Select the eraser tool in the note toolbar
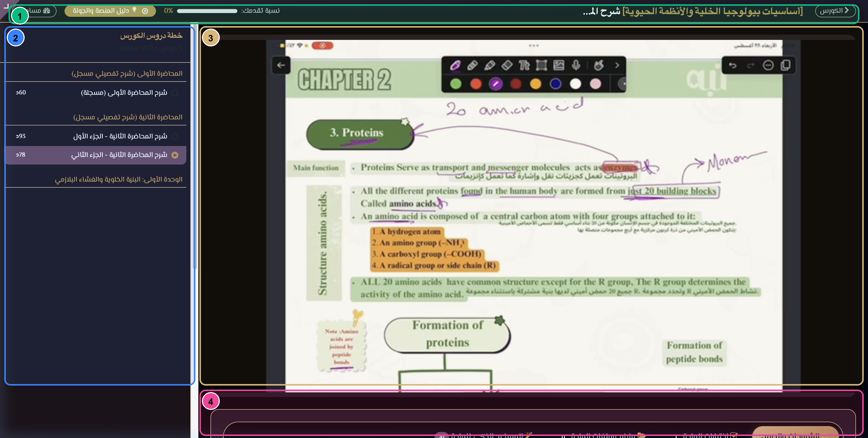 [x=507, y=65]
